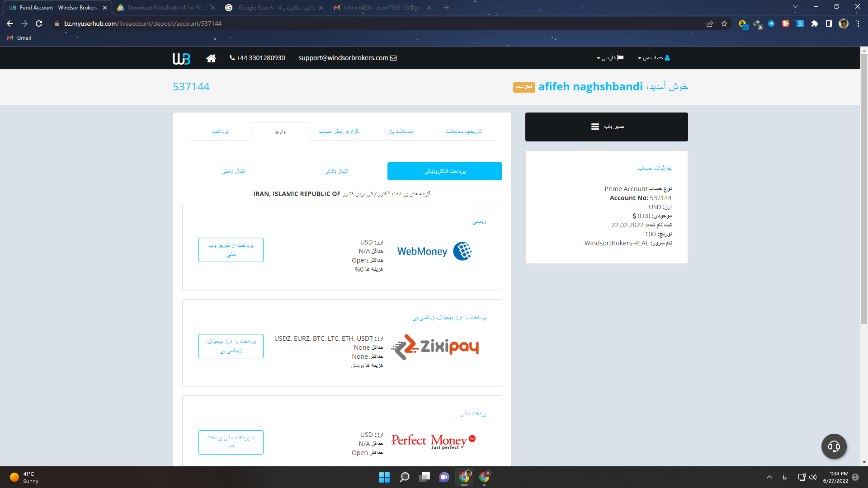Go to the home page icon
The image size is (868, 488).
click(x=211, y=58)
